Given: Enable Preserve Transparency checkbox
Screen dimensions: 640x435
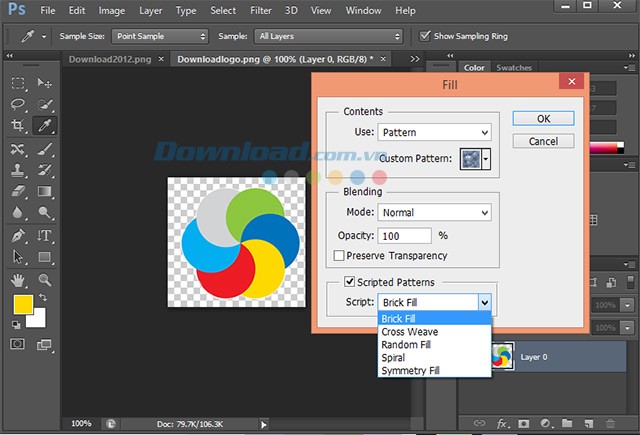Looking at the screenshot, I should [x=339, y=256].
